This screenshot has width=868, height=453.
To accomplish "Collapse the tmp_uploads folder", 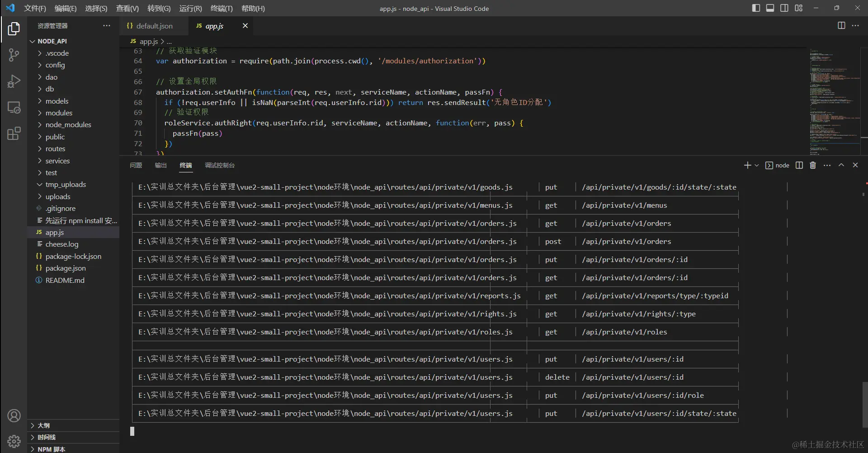I will click(65, 185).
